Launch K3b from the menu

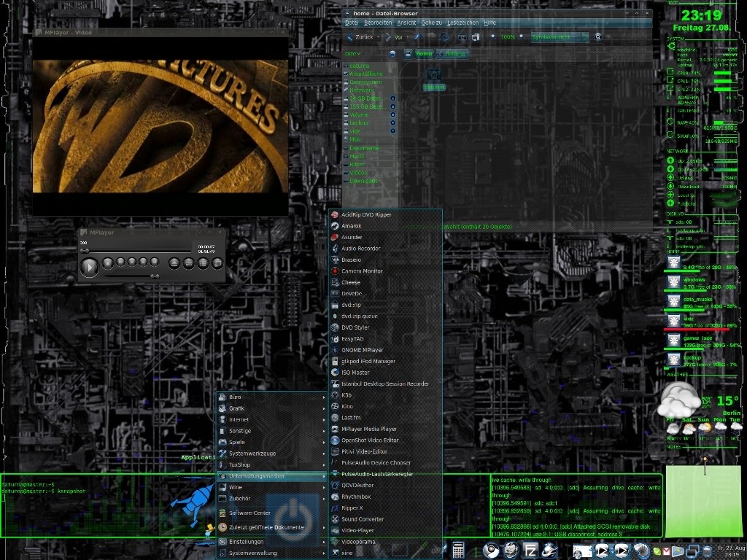386,395
